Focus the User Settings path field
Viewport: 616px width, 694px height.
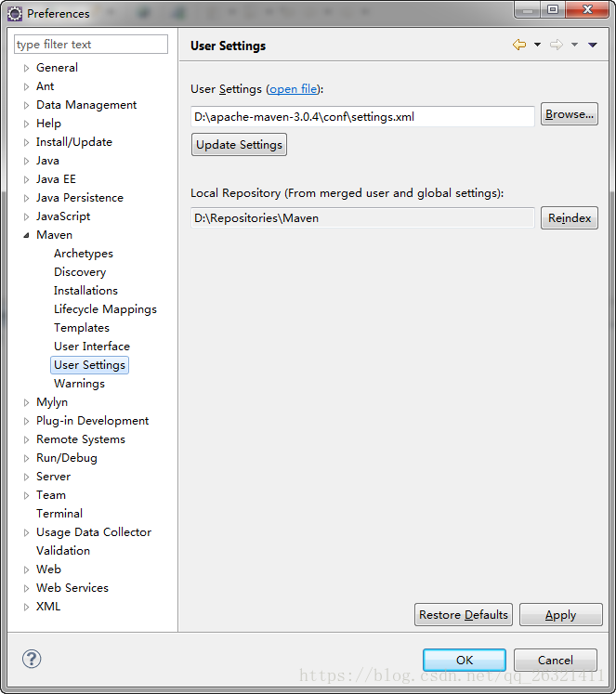362,116
